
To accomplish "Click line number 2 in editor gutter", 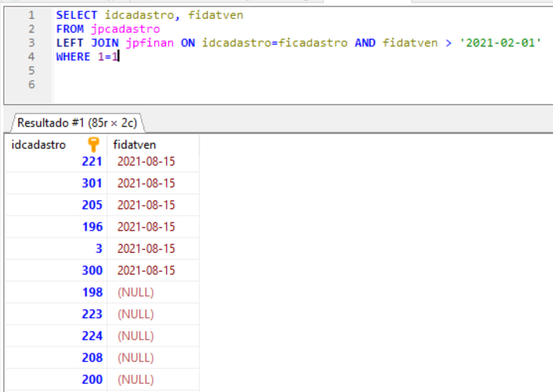I will point(32,29).
